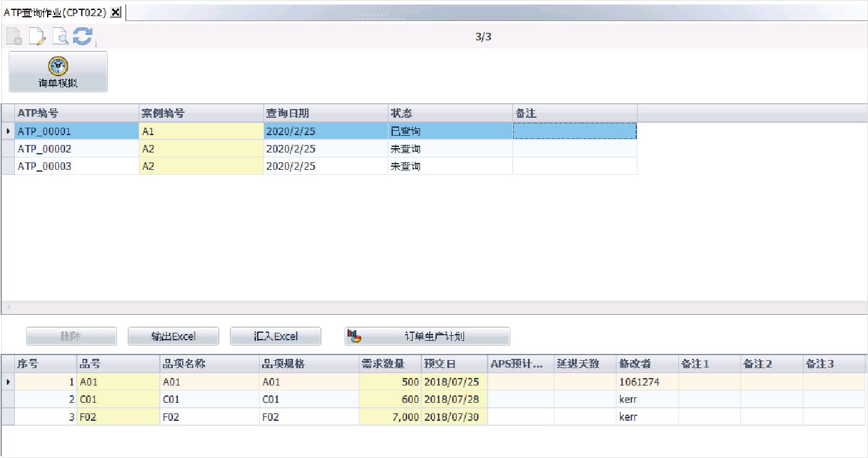Select the row with 品号 C01
This screenshot has width=868, height=458.
point(118,400)
